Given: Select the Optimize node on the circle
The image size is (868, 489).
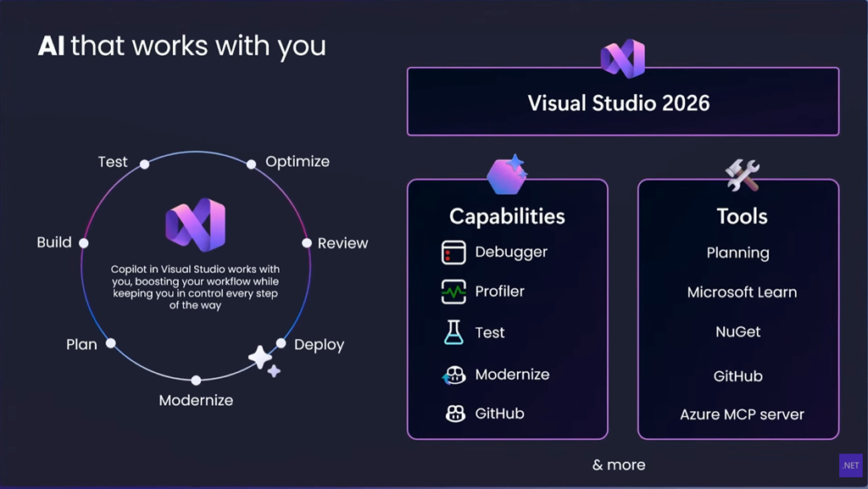Looking at the screenshot, I should (x=251, y=164).
